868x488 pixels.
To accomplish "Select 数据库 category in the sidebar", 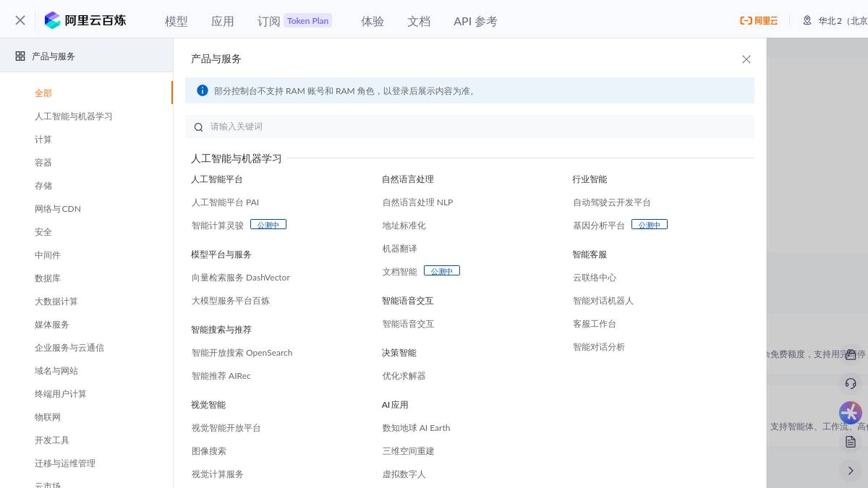I will click(48, 278).
